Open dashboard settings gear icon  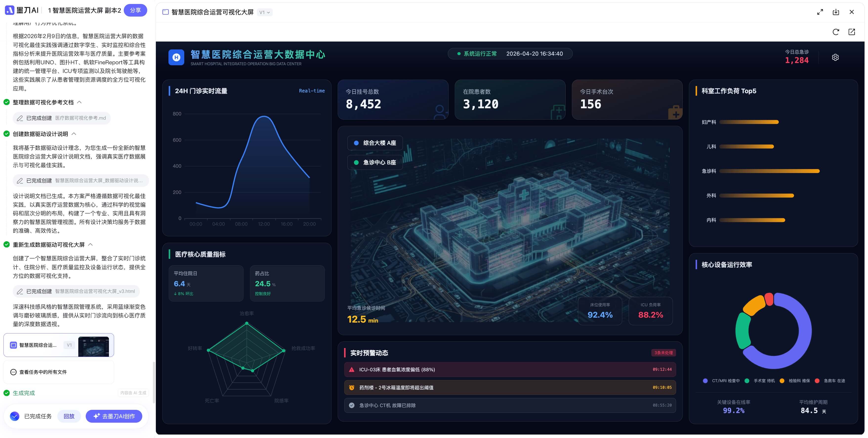point(835,57)
